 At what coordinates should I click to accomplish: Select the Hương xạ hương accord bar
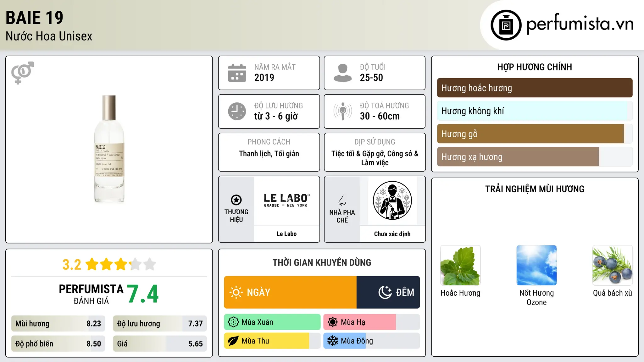pyautogui.click(x=535, y=157)
